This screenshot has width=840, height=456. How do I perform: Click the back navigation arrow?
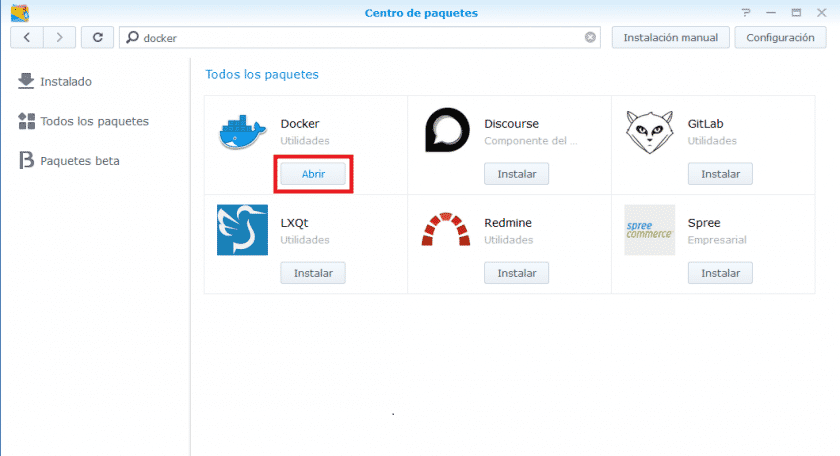tap(27, 38)
